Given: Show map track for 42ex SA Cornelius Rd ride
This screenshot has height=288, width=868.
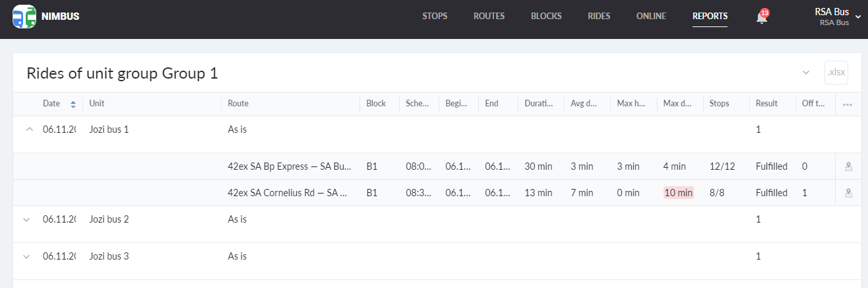Looking at the screenshot, I should (x=848, y=194).
